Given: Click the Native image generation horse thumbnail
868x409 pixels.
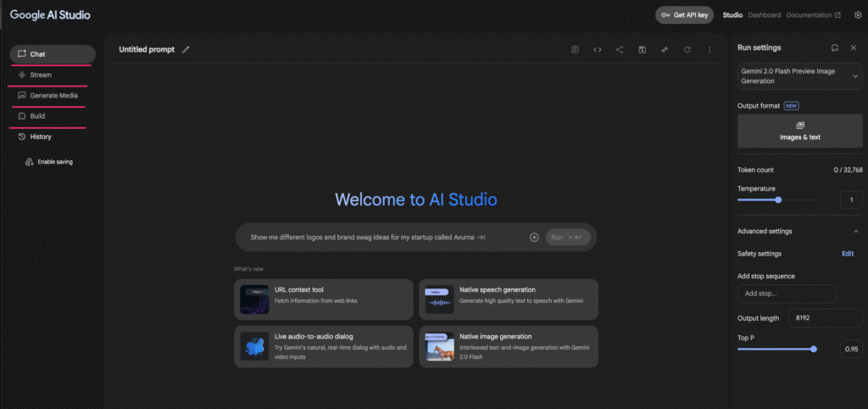Looking at the screenshot, I should click(439, 346).
